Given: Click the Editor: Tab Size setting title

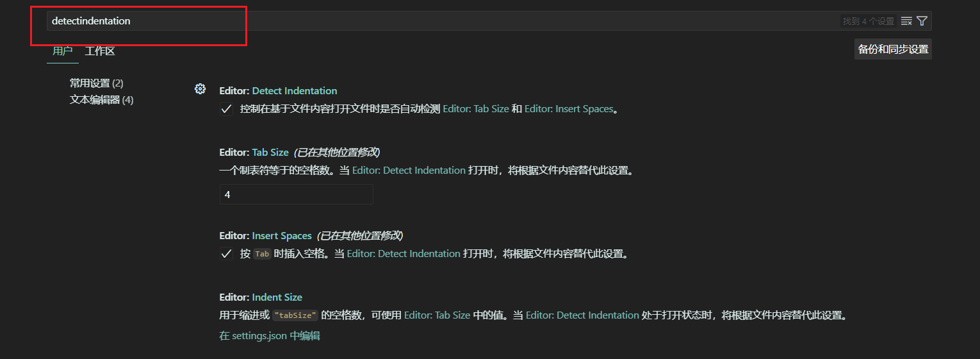Looking at the screenshot, I should [254, 153].
